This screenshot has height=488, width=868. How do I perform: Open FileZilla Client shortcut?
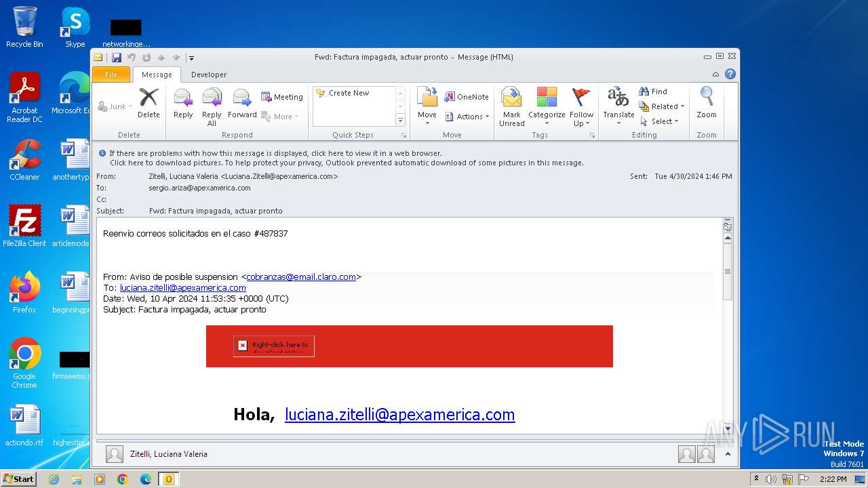[24, 226]
